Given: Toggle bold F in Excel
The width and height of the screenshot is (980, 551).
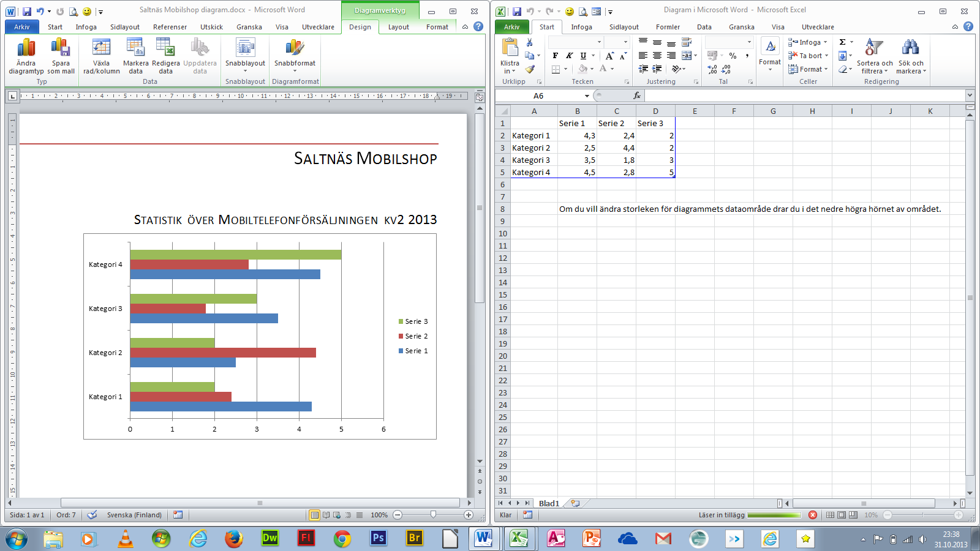Looking at the screenshot, I should click(x=556, y=56).
